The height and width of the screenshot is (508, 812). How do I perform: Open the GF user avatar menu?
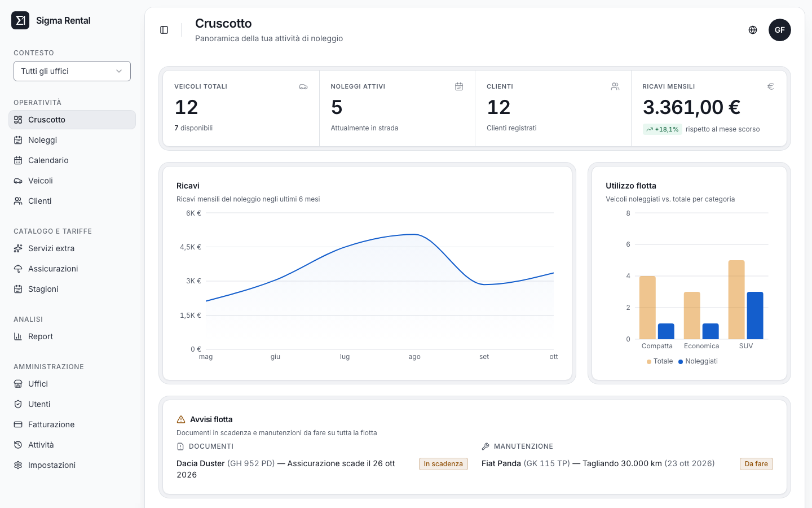pos(780,30)
